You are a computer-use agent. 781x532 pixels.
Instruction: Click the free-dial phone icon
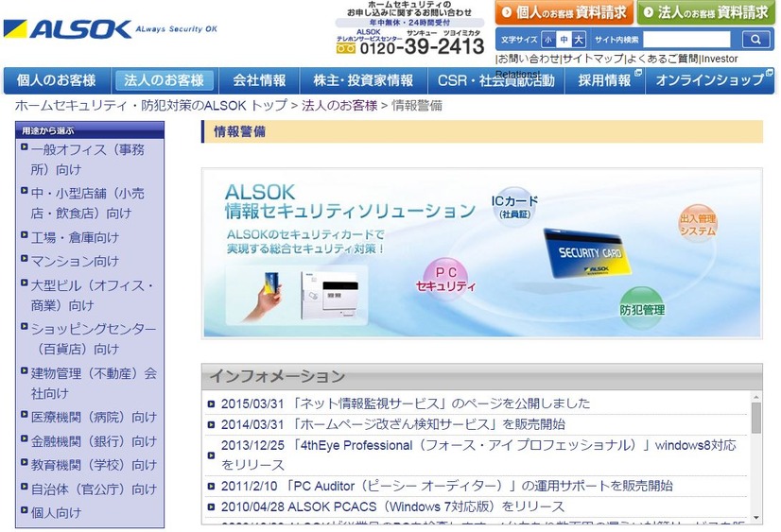pyautogui.click(x=346, y=48)
